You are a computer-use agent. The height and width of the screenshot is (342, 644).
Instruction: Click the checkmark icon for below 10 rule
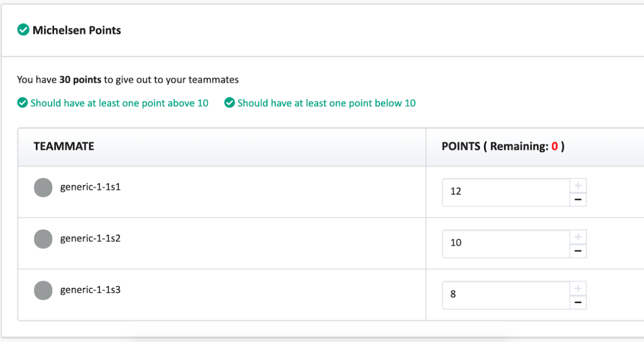(x=230, y=103)
